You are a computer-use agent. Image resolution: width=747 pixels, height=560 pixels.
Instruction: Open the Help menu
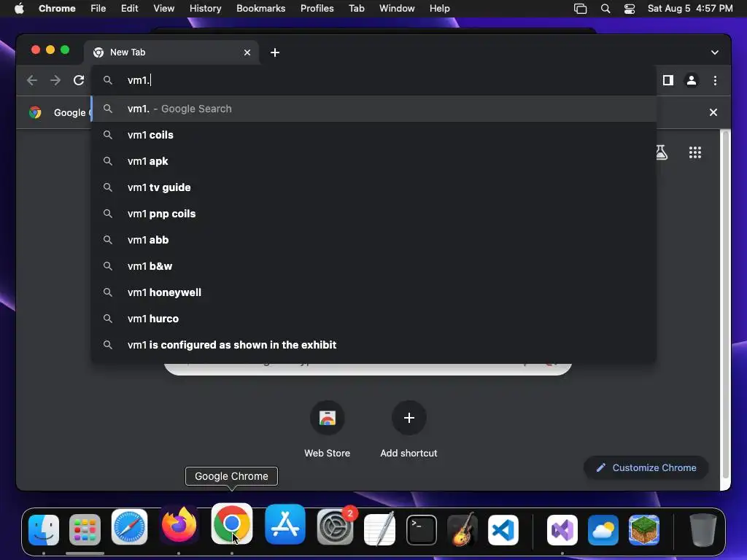439,9
